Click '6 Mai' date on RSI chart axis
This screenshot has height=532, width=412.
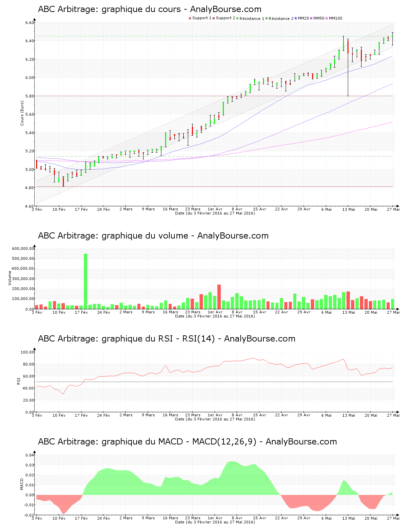point(327,415)
